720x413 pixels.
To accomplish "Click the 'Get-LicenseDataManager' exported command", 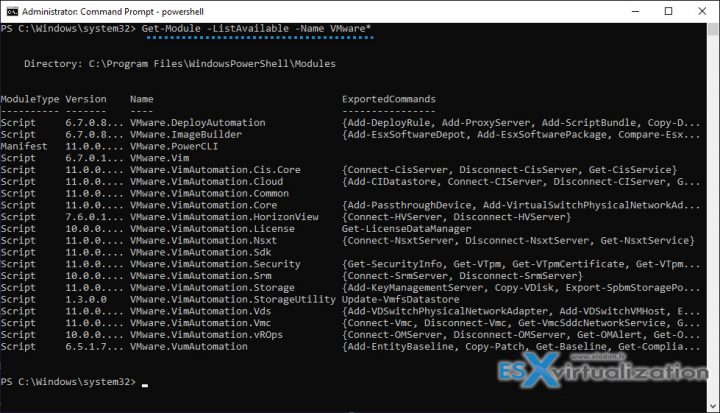I will (x=406, y=229).
